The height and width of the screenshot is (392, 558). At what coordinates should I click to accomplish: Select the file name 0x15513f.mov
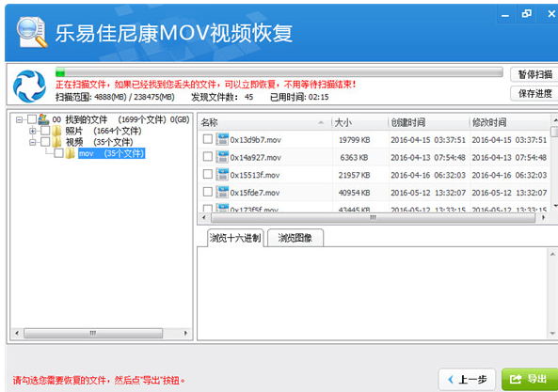(255, 175)
